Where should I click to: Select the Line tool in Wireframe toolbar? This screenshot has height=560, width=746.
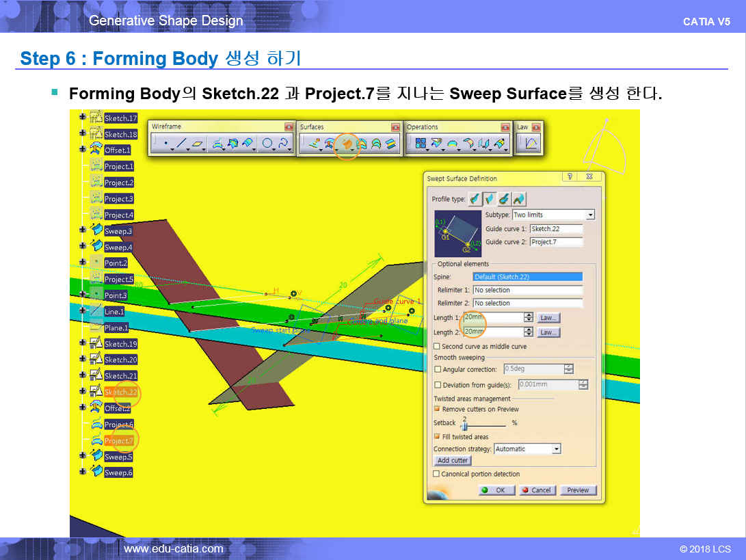(181, 144)
